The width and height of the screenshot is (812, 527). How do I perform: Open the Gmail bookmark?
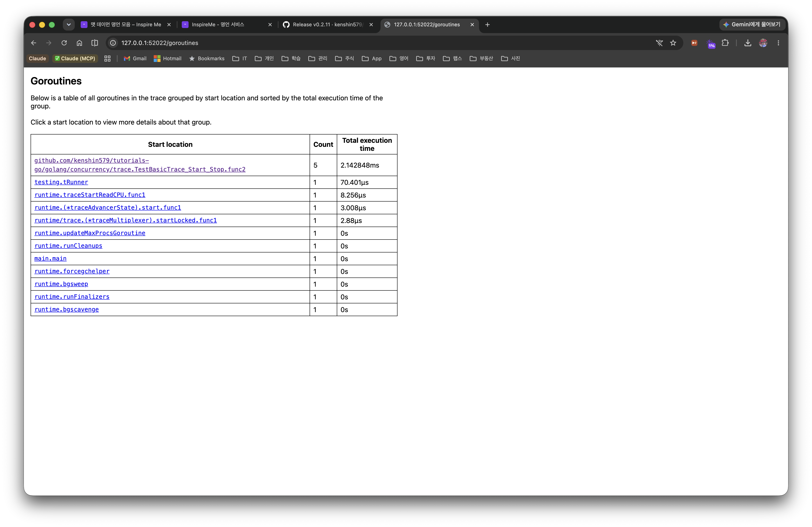pos(135,59)
